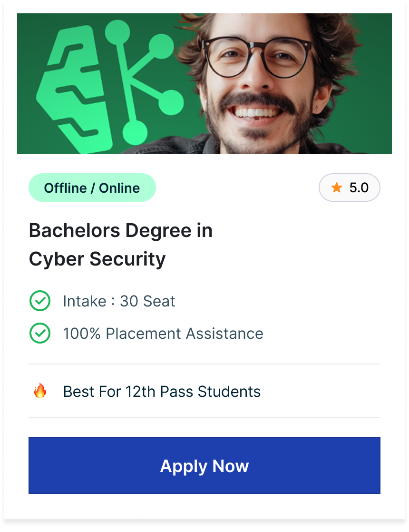
Task: Click the fire emoji icon
Action: [x=40, y=392]
